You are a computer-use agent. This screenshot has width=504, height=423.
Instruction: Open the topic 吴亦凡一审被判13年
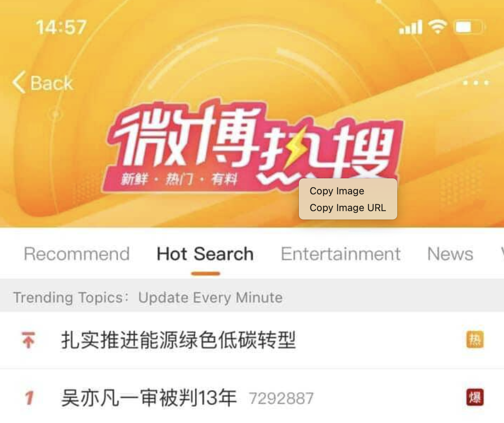coord(149,398)
